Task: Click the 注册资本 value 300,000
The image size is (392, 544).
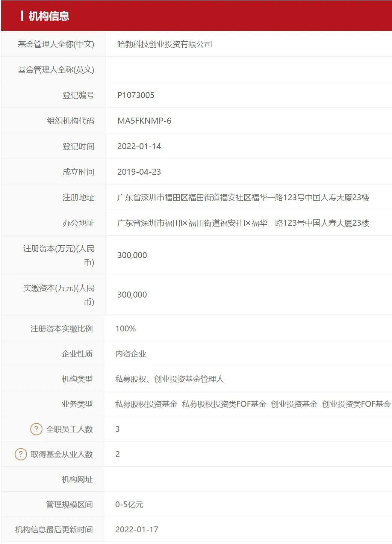Action: pyautogui.click(x=132, y=255)
